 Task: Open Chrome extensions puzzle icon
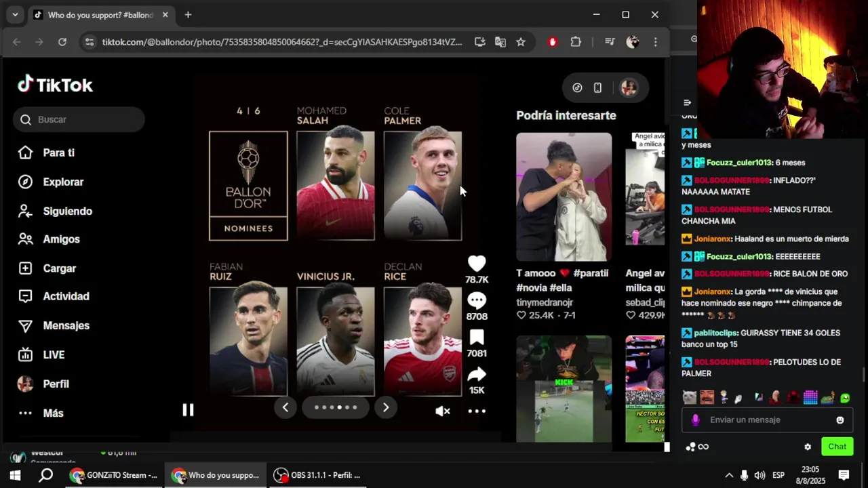(576, 42)
